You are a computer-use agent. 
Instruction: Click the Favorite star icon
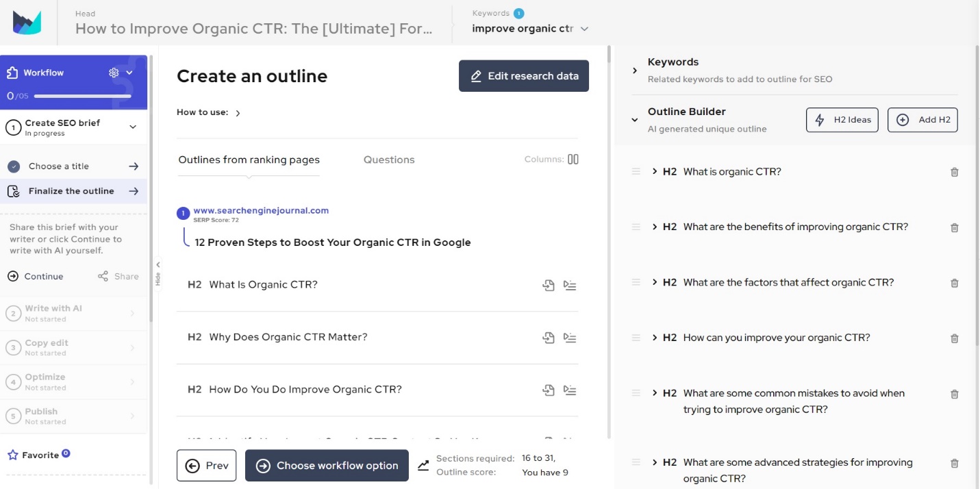(12, 455)
